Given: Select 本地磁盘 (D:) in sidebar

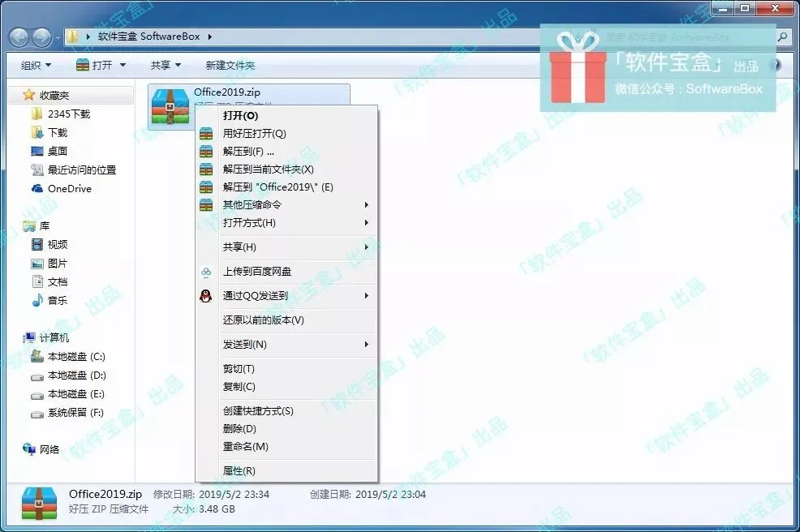Looking at the screenshot, I should click(x=76, y=375).
